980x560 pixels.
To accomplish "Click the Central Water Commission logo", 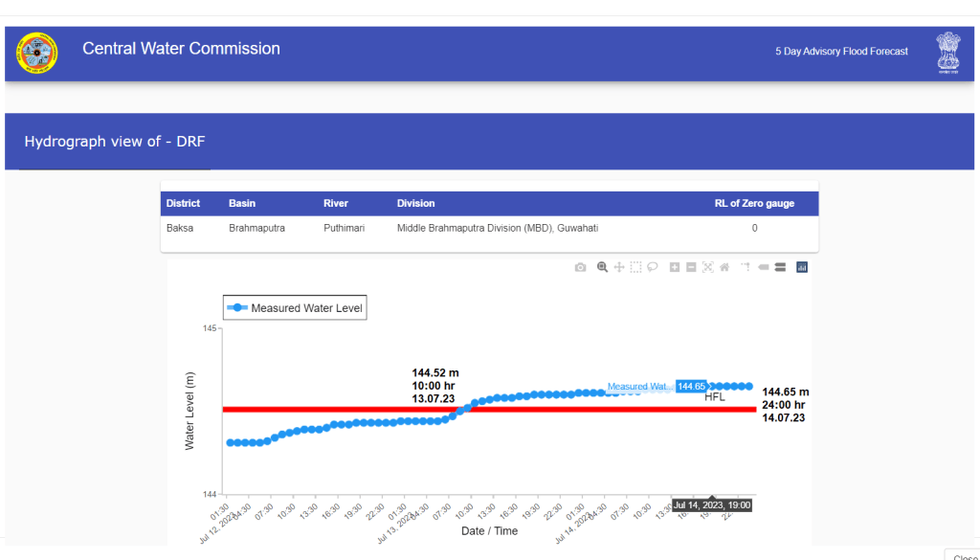I will (x=37, y=54).
